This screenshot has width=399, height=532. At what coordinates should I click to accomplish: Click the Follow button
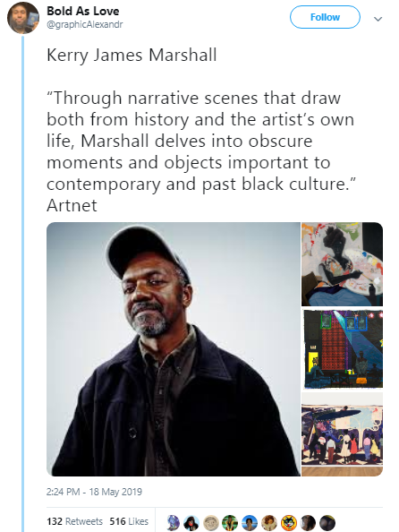click(x=325, y=17)
